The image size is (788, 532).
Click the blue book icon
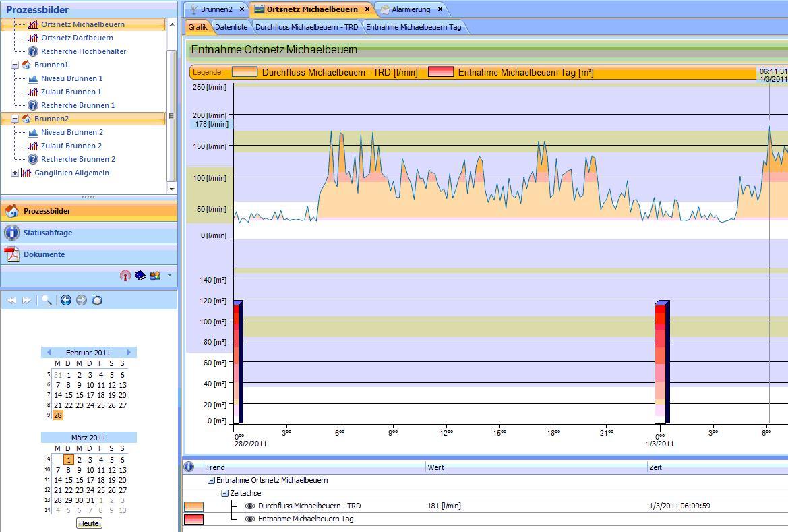click(x=140, y=275)
